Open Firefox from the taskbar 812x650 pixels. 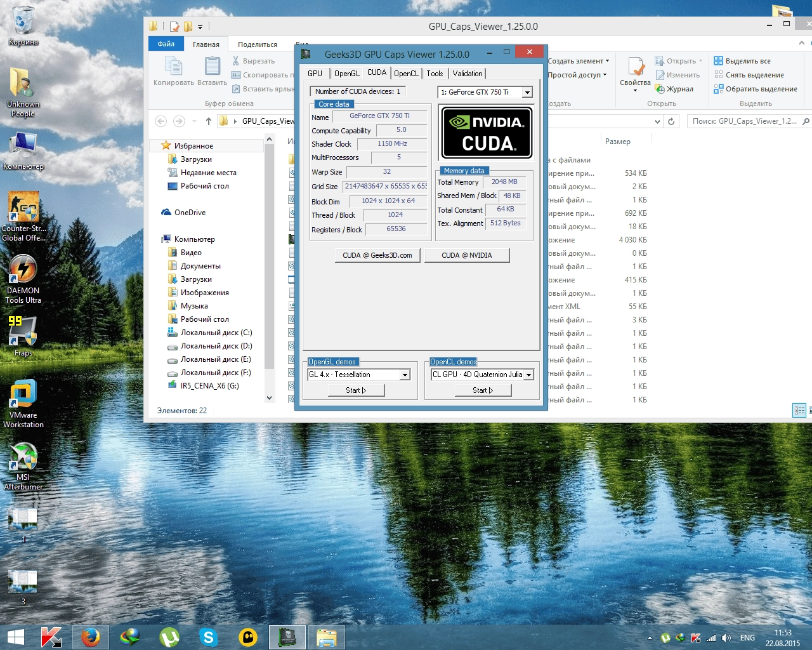pyautogui.click(x=91, y=637)
